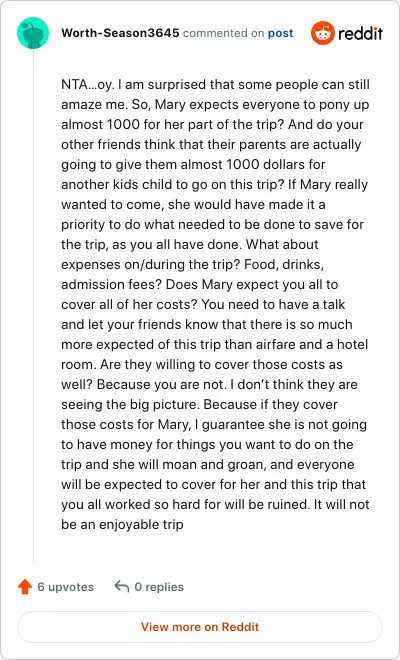Click the orange upvote arrow icon

pyautogui.click(x=25, y=586)
